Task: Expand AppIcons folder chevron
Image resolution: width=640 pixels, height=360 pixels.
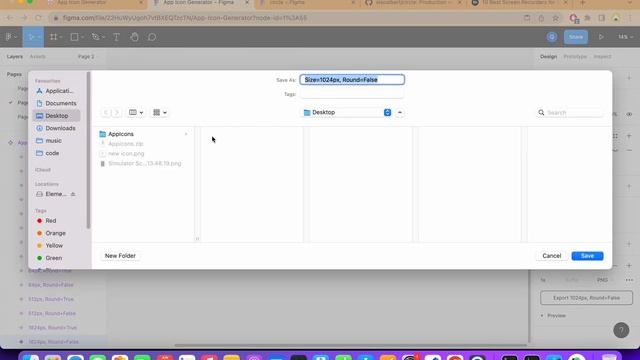Action: 186,134
